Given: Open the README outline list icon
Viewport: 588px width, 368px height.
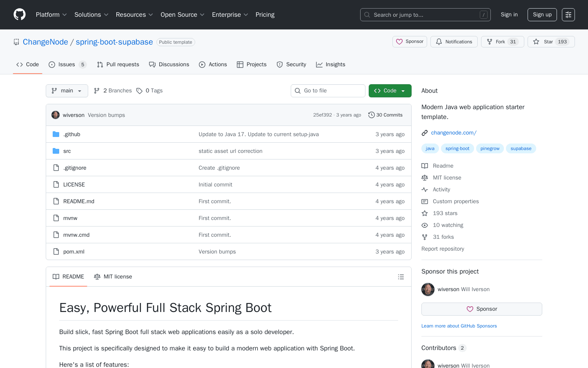Looking at the screenshot, I should click(401, 276).
